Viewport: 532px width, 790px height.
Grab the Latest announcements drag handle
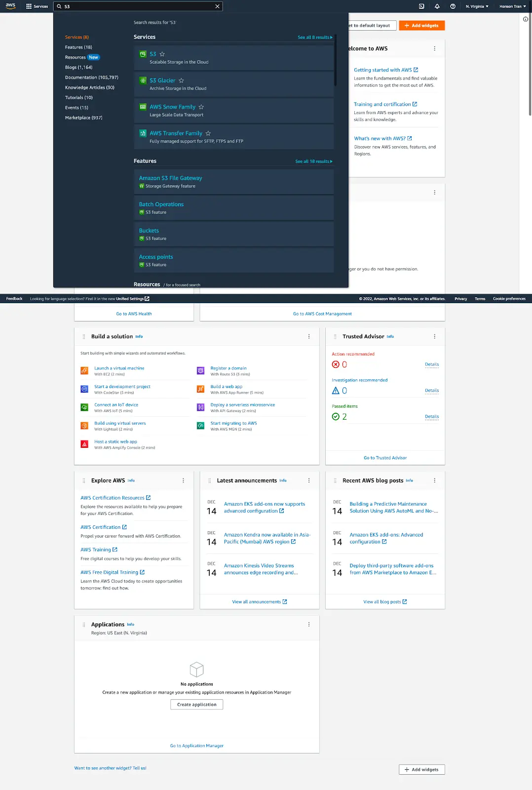210,480
